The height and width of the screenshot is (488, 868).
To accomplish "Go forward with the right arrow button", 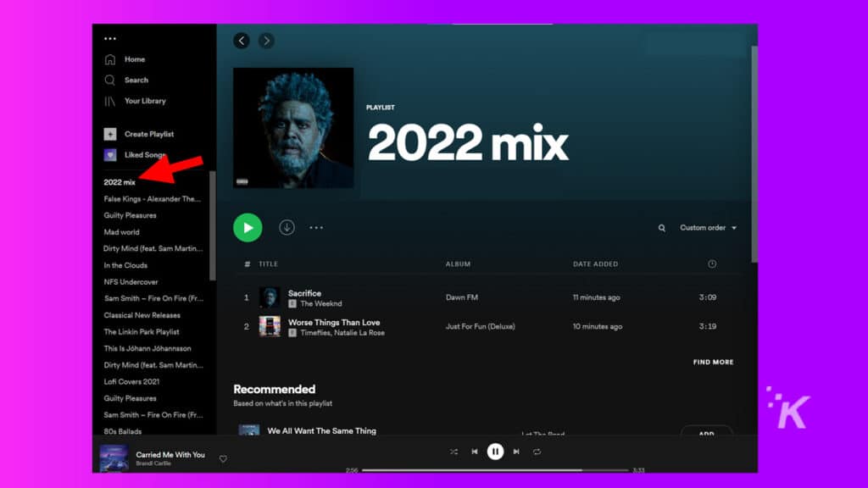I will click(x=266, y=41).
